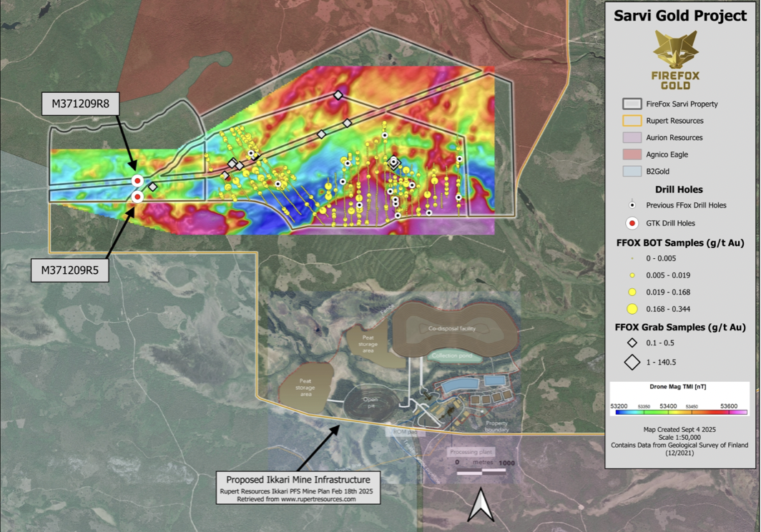Select the Previous FFox Drill Holes legend symbol
This screenshot has width=761, height=532.
click(x=632, y=205)
